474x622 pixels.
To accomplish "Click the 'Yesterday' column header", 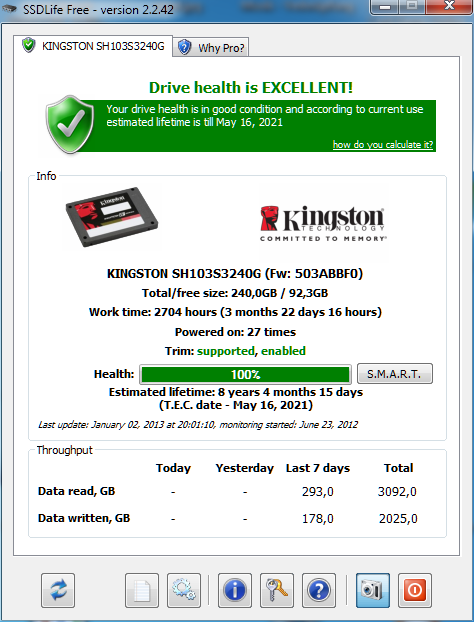I will coord(245,468).
